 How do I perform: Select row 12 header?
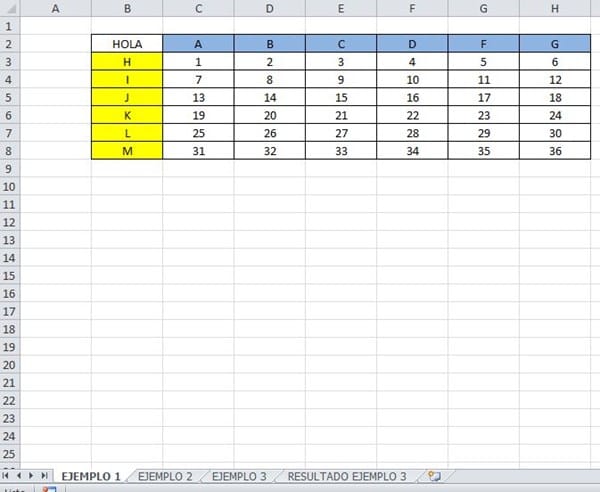coord(10,222)
